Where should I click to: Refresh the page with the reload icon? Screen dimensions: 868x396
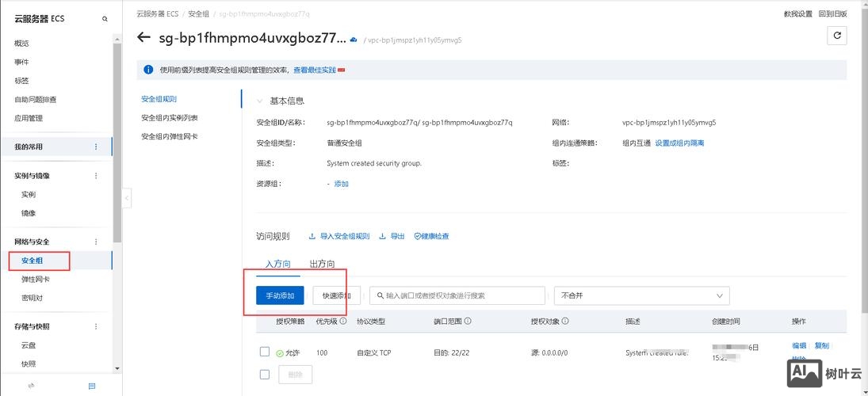[836, 36]
